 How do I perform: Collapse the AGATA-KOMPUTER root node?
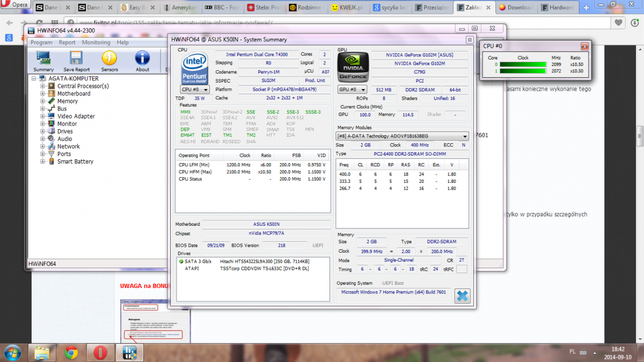34,78
